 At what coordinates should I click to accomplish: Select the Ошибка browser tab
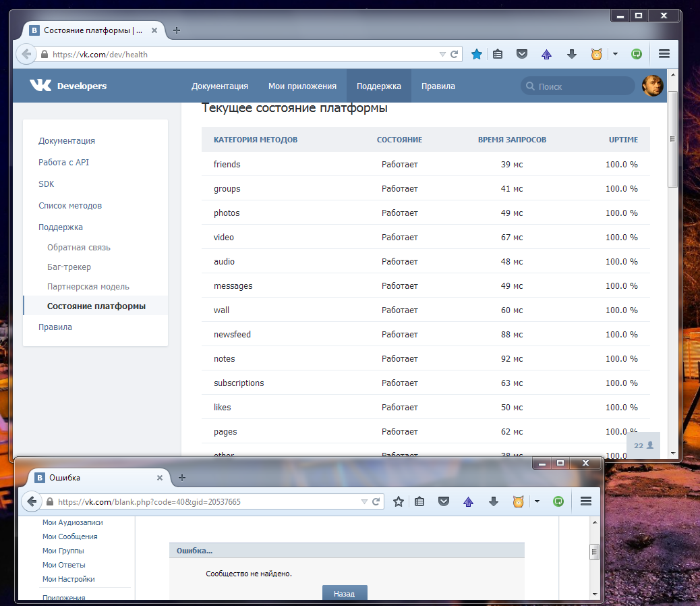(x=99, y=477)
